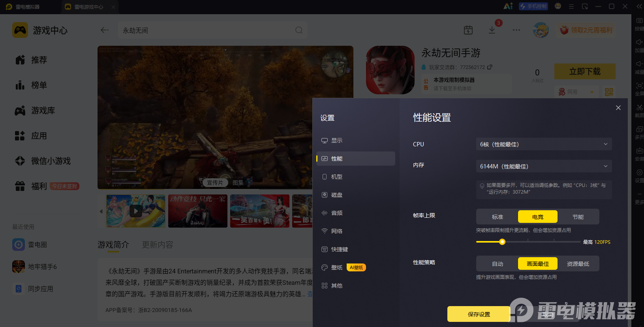This screenshot has width=644, height=327.
Task: Open the CPU cores dropdown
Action: tap(544, 144)
